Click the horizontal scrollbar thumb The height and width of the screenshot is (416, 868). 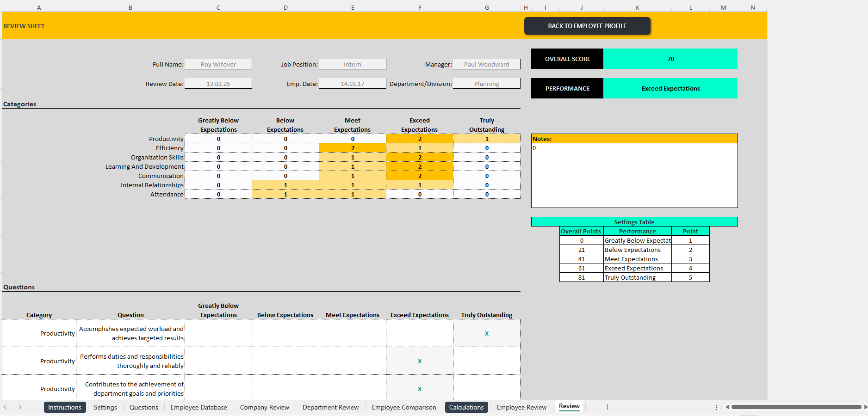[796, 407]
